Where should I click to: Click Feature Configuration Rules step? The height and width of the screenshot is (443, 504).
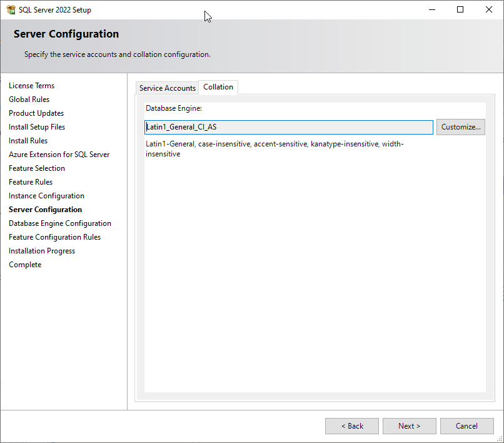click(x=54, y=237)
